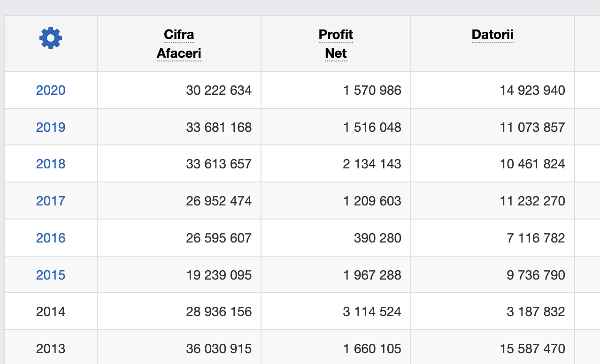Click the Datorii column header
Viewport: 600px width, 364px height.
click(492, 35)
